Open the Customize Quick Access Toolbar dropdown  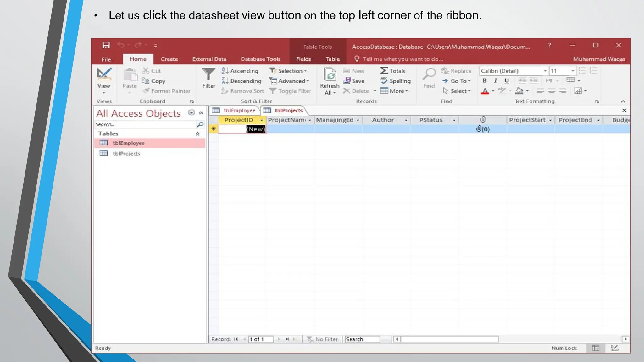(x=155, y=46)
